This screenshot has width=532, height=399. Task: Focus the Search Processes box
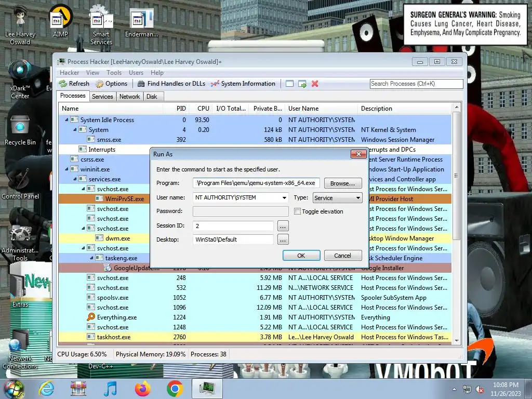click(417, 84)
